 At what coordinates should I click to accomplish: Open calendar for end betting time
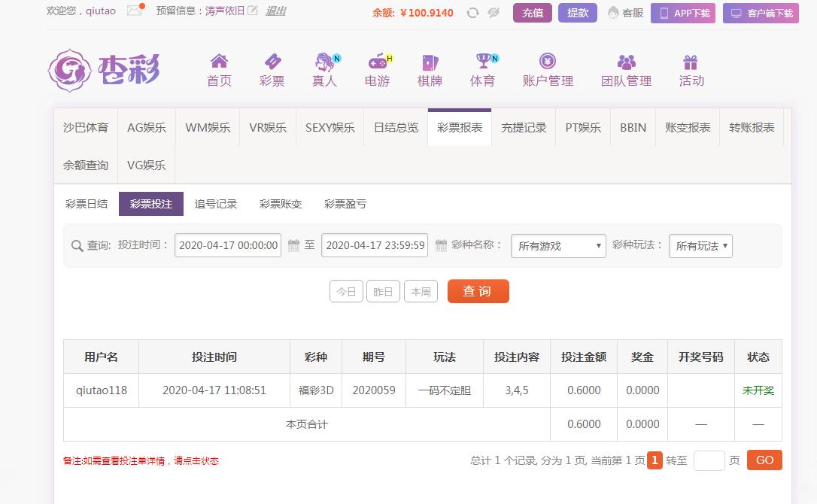[441, 245]
